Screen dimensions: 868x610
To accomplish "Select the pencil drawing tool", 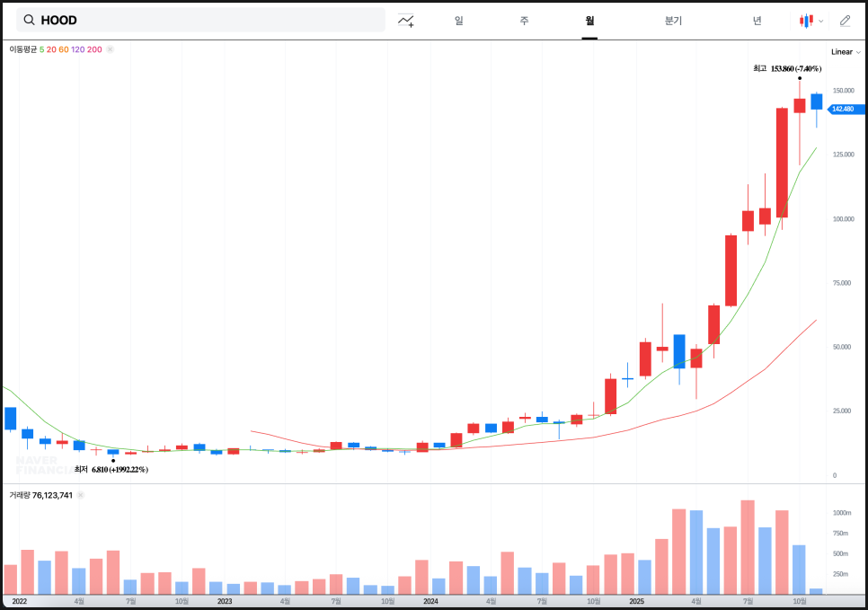I will (x=845, y=20).
